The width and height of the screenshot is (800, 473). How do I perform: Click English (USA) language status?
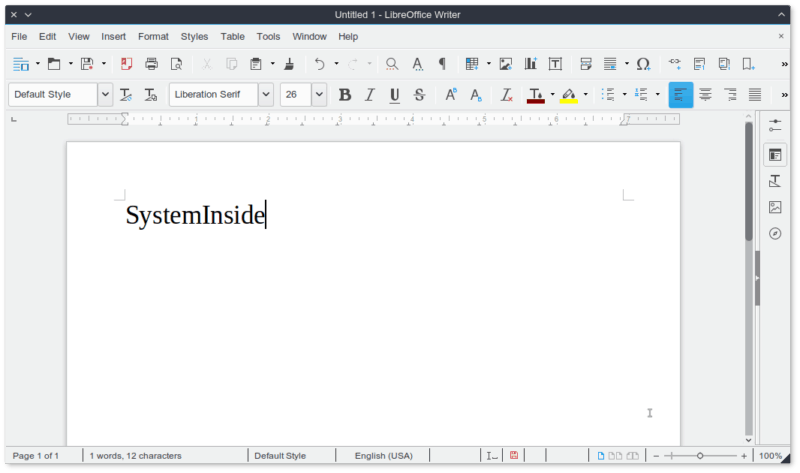click(384, 456)
